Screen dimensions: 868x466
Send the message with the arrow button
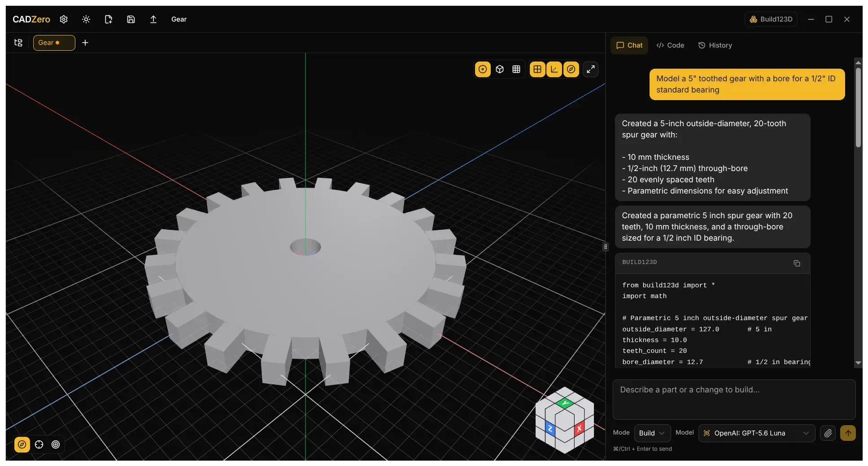click(848, 433)
